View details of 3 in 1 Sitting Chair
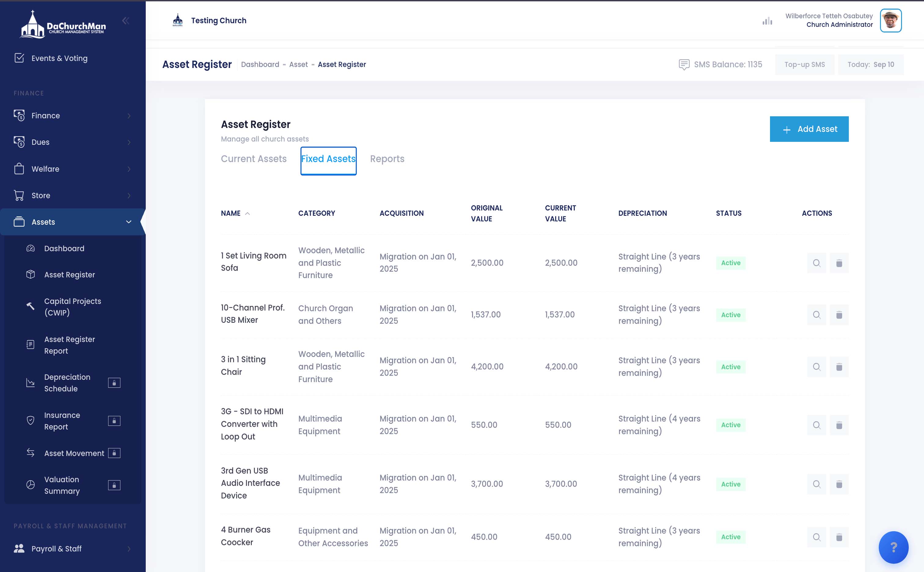 tap(816, 367)
